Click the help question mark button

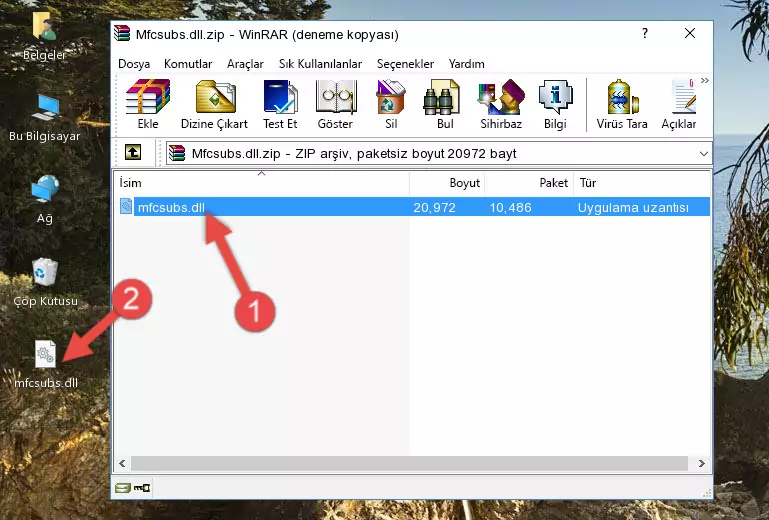644,33
